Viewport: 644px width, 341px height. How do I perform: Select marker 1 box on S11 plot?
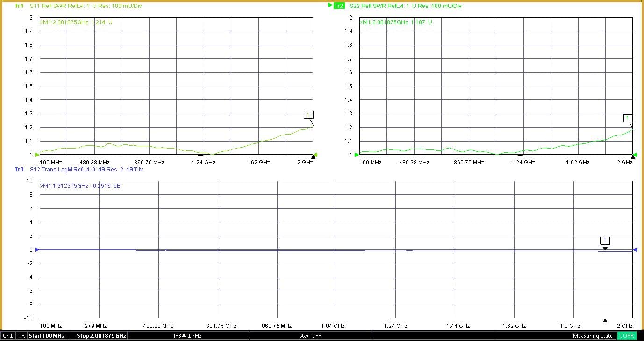click(x=308, y=115)
